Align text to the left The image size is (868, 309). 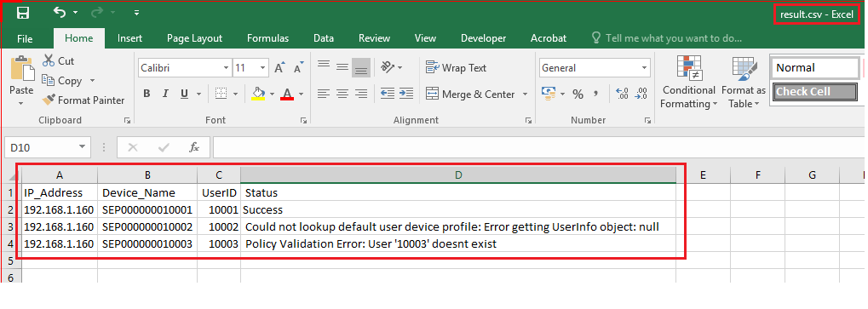click(324, 94)
